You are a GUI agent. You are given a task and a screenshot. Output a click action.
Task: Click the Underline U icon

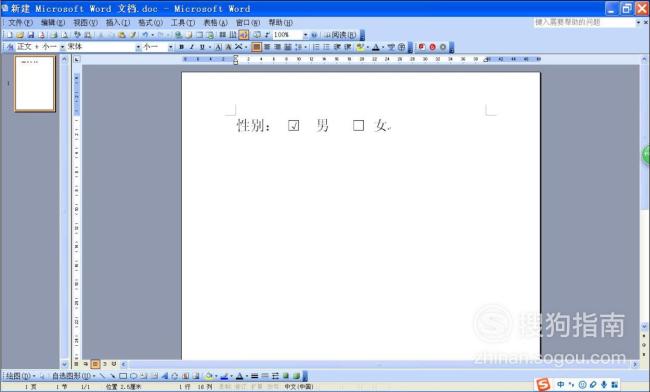pyautogui.click(x=202, y=47)
